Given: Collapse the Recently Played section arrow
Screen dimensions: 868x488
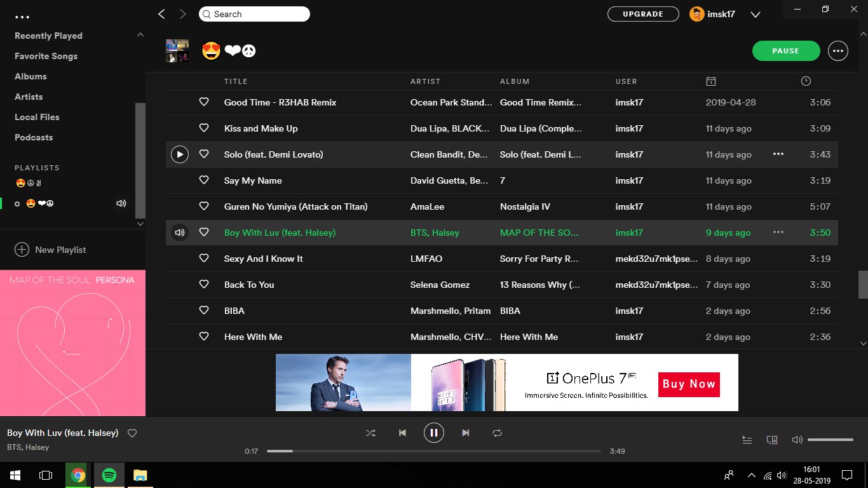Looking at the screenshot, I should click(140, 35).
